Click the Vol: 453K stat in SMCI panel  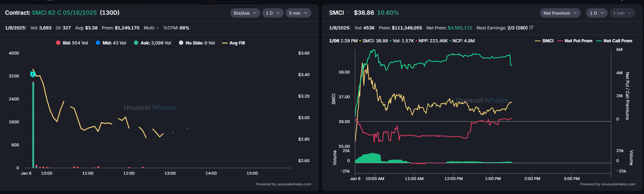[x=365, y=28]
